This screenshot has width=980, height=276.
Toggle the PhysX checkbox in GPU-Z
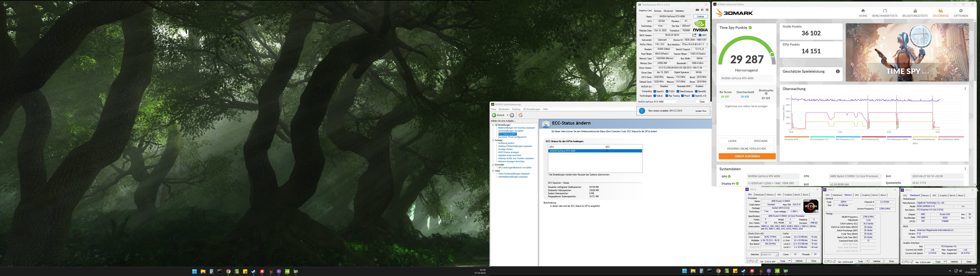683,96
